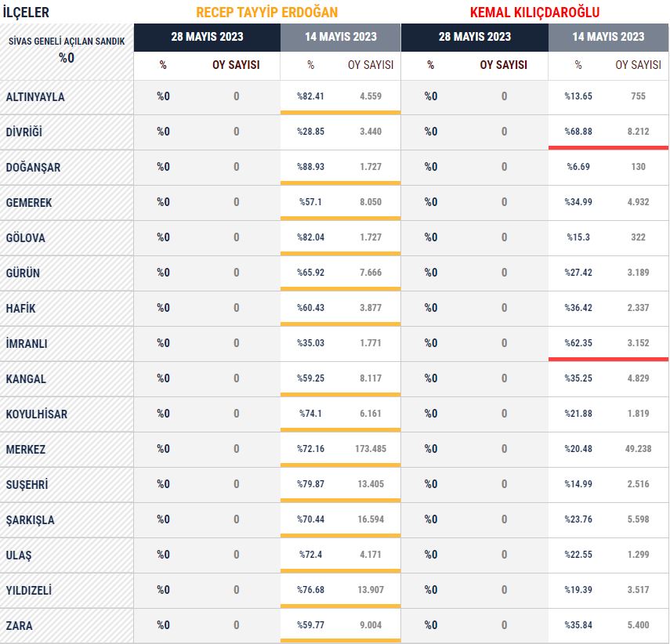Open the Altınyayla district row

(35, 97)
